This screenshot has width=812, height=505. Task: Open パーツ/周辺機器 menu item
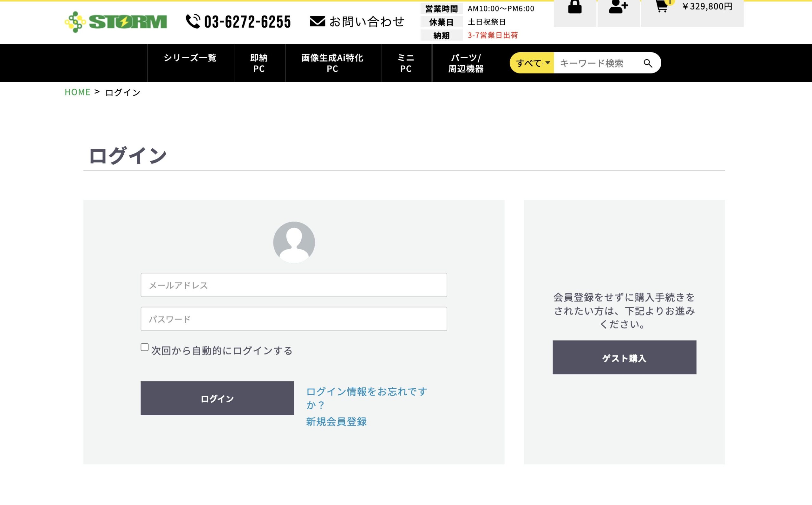point(466,63)
